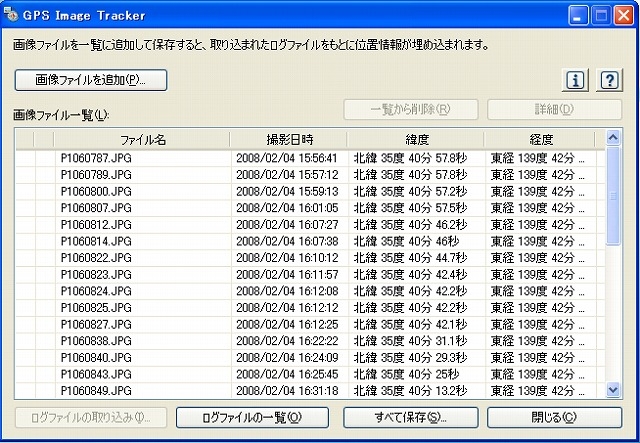Click latitude cell 北緯 35度 40分 57.2秒
The image size is (640, 443).
[410, 191]
